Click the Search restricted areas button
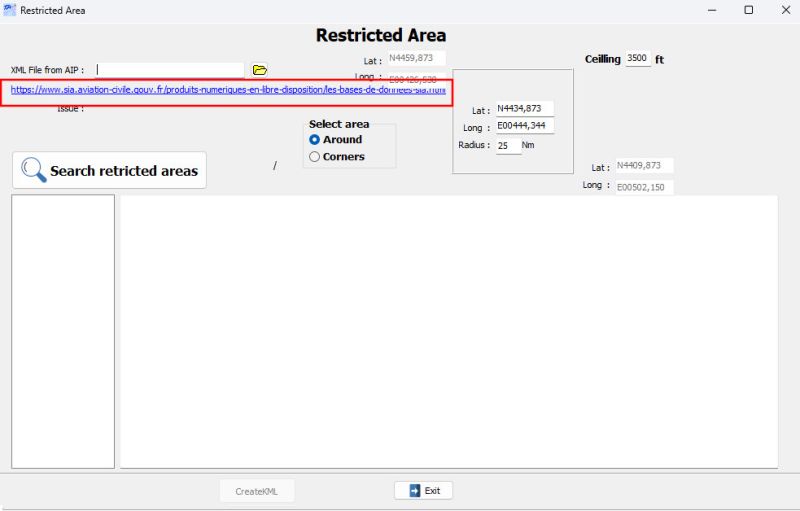800x511 pixels. [x=109, y=171]
